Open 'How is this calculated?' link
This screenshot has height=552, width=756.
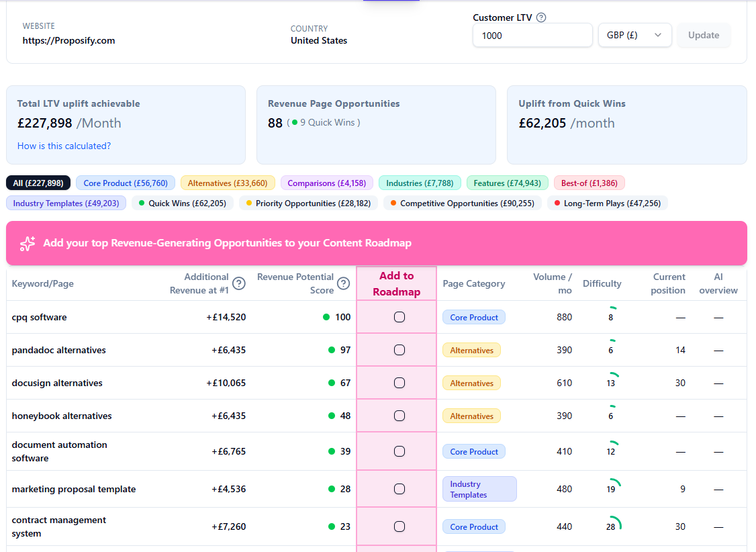[x=64, y=146]
